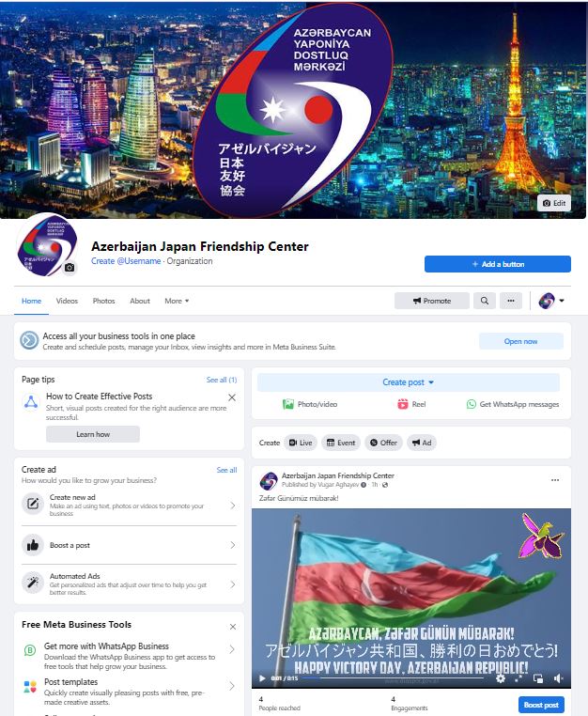Click the Create @Username link
Image resolution: width=588 pixels, height=716 pixels.
126,260
